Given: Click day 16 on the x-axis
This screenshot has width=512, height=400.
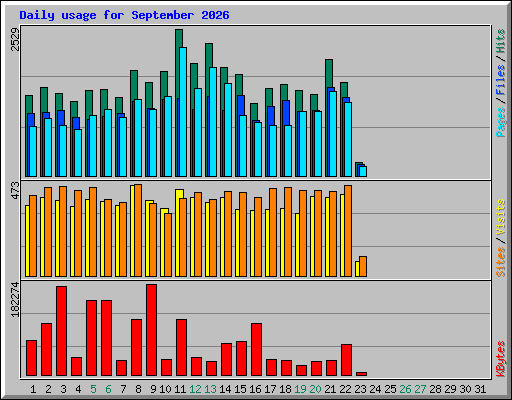Looking at the screenshot, I should click(x=255, y=389).
